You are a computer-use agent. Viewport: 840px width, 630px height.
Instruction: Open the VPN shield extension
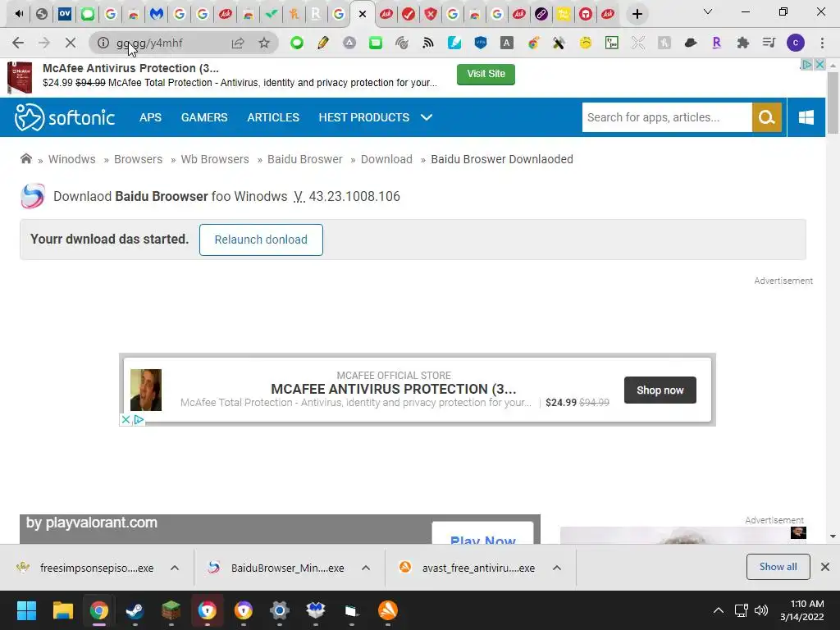coord(481,43)
